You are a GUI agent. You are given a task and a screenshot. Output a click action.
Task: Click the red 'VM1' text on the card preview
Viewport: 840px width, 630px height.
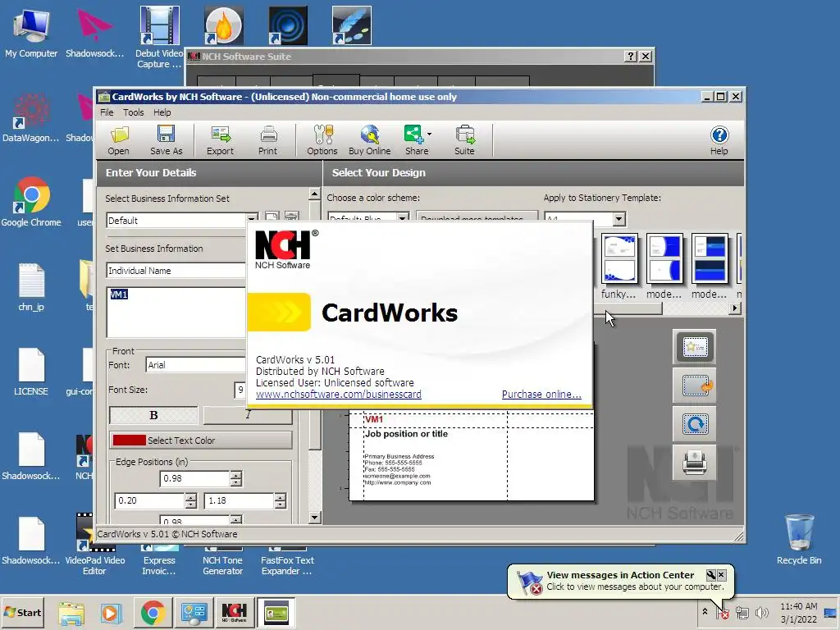374,419
